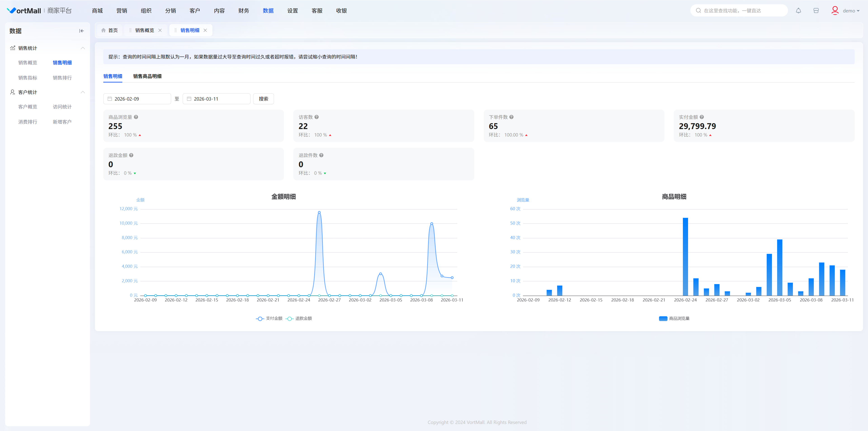
Task: Collapse the 客户统计 sidebar group
Action: coord(83,92)
